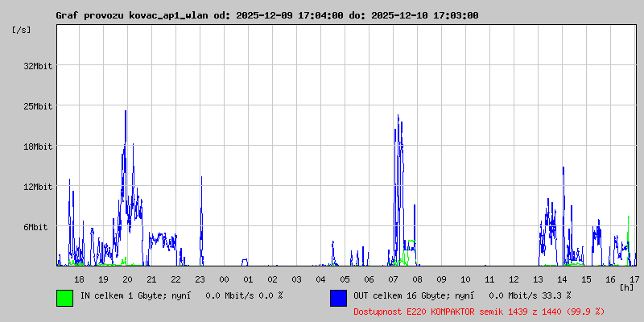Click hour label 20 on x-axis
Viewport: 644px width, 322px height.
128,279
